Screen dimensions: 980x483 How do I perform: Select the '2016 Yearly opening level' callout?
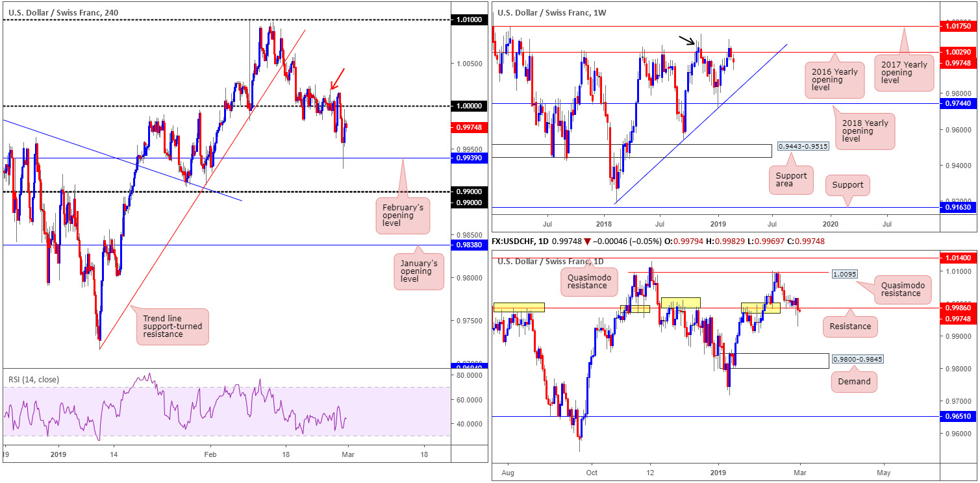(x=835, y=80)
